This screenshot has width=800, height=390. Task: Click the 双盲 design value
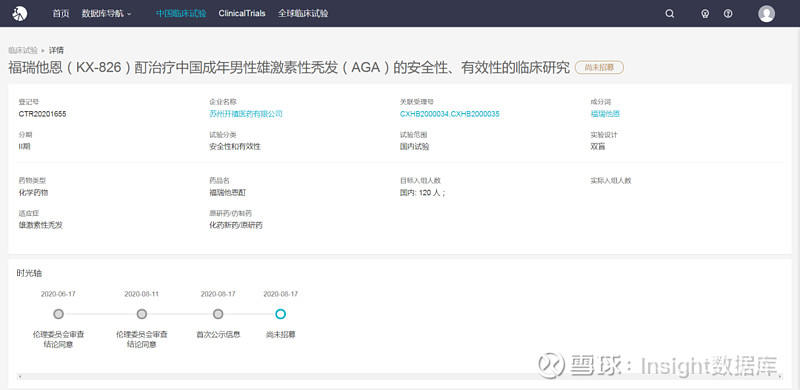coord(597,147)
